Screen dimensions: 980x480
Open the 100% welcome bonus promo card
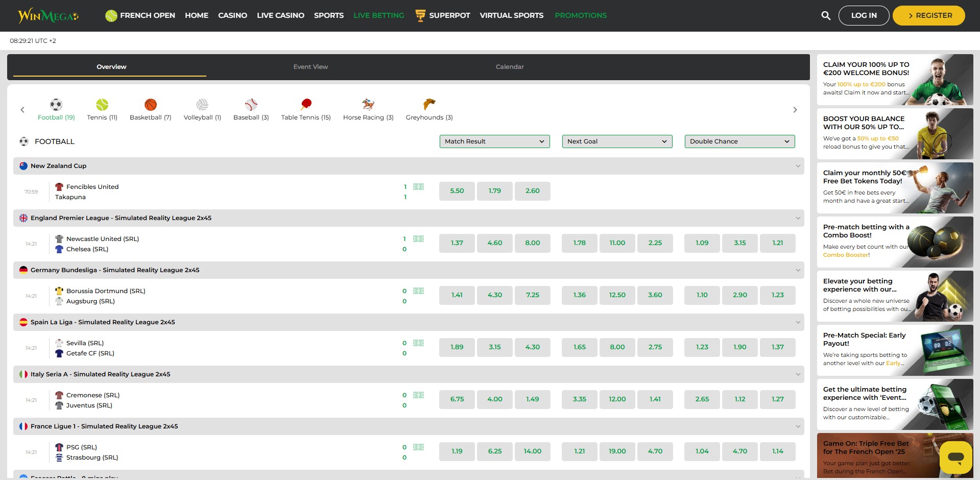895,80
